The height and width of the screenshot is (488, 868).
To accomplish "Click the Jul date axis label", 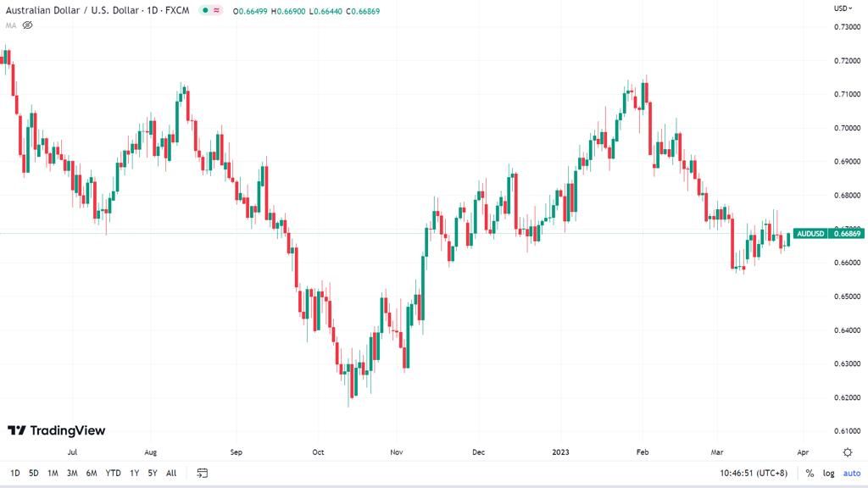I will click(x=72, y=452).
